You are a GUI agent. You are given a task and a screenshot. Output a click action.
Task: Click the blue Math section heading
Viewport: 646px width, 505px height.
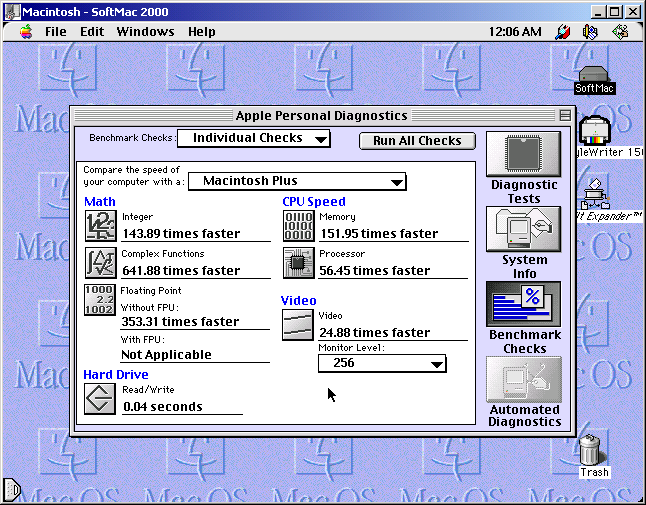pyautogui.click(x=100, y=202)
